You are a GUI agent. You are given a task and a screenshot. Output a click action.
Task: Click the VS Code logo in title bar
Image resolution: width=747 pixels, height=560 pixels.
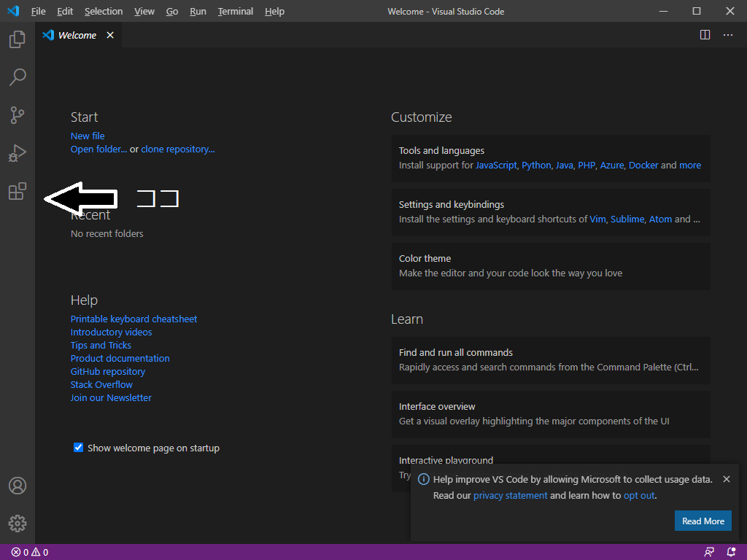point(13,11)
